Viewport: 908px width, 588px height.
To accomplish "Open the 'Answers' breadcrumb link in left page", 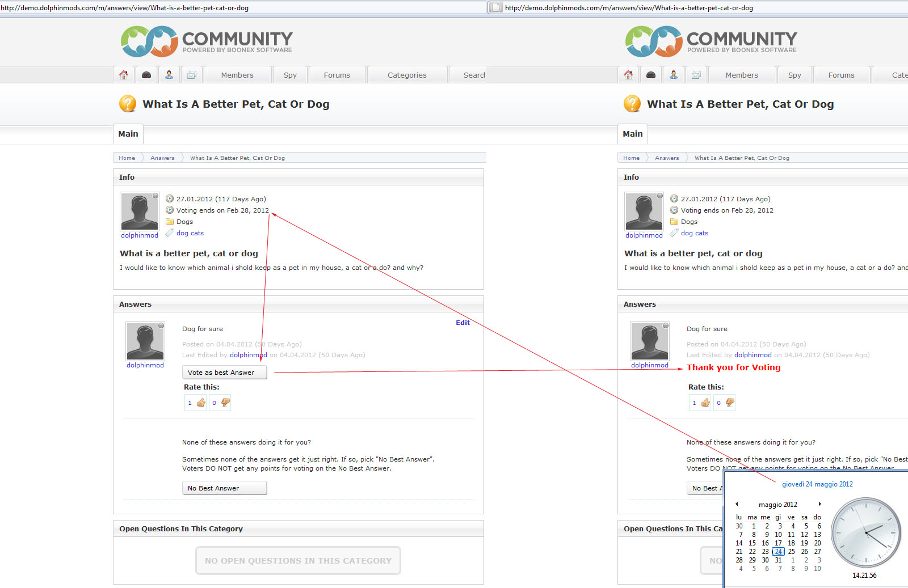I will click(x=162, y=158).
